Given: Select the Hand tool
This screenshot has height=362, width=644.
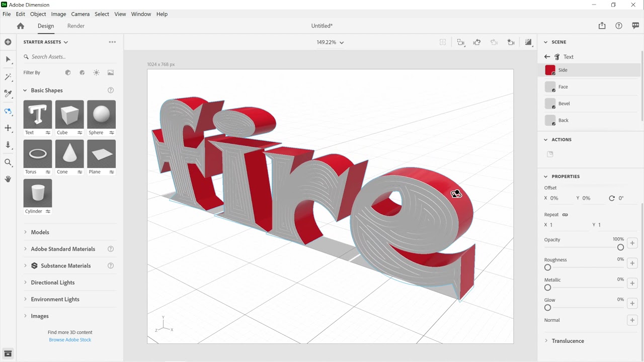Looking at the screenshot, I should click(x=8, y=179).
